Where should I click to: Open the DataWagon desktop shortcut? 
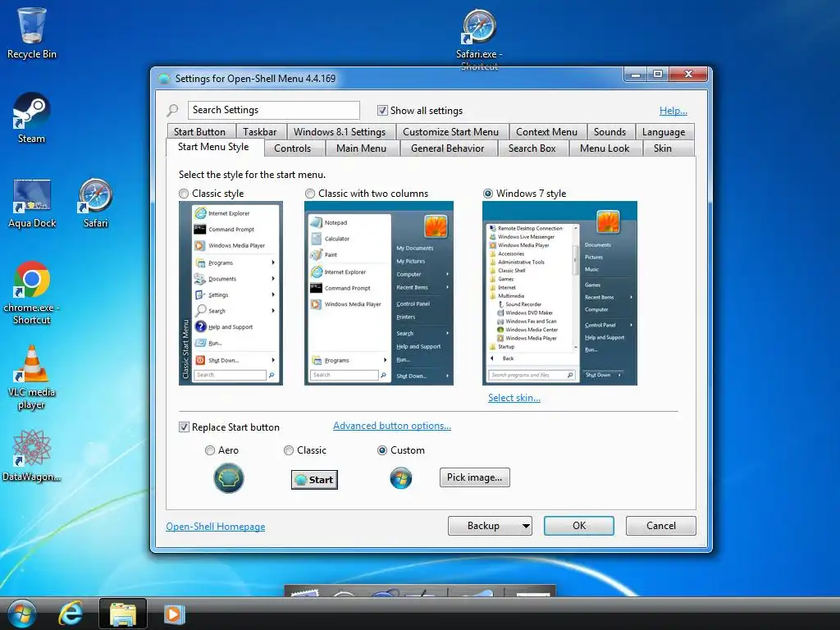(x=32, y=455)
